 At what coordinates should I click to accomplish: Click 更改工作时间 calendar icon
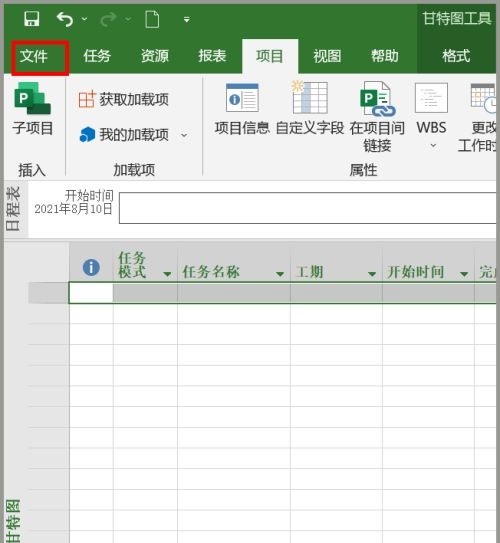[x=483, y=98]
